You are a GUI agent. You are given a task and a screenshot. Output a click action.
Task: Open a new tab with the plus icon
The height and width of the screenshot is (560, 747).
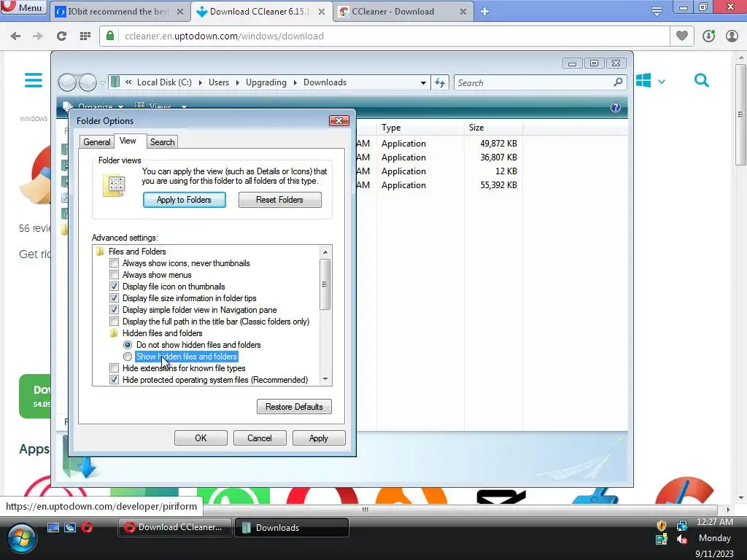pos(484,12)
